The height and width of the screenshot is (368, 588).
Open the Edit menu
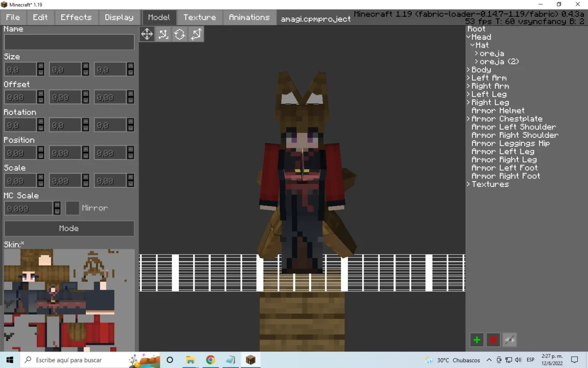tap(40, 17)
